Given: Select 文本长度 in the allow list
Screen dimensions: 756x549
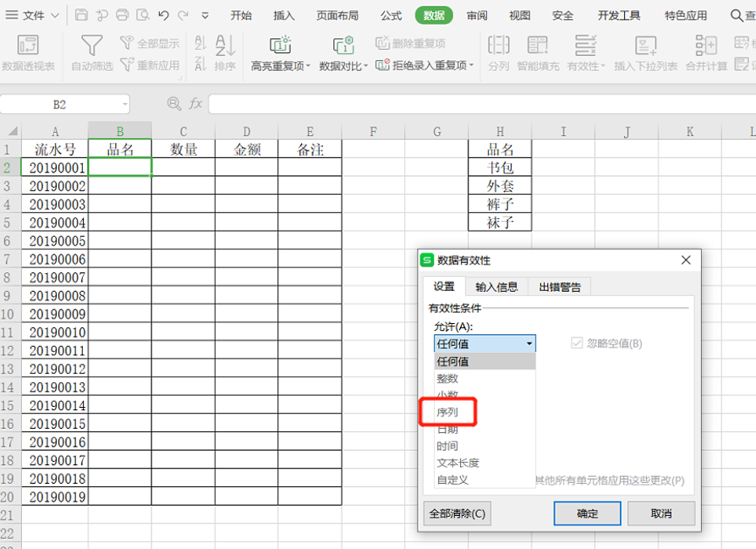Looking at the screenshot, I should click(x=485, y=463).
